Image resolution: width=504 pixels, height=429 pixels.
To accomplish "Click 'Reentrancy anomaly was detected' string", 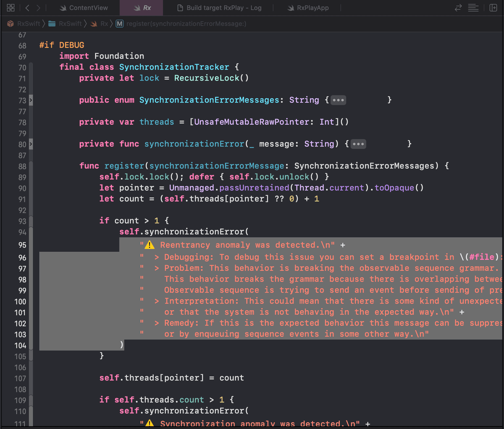I will [237, 245].
